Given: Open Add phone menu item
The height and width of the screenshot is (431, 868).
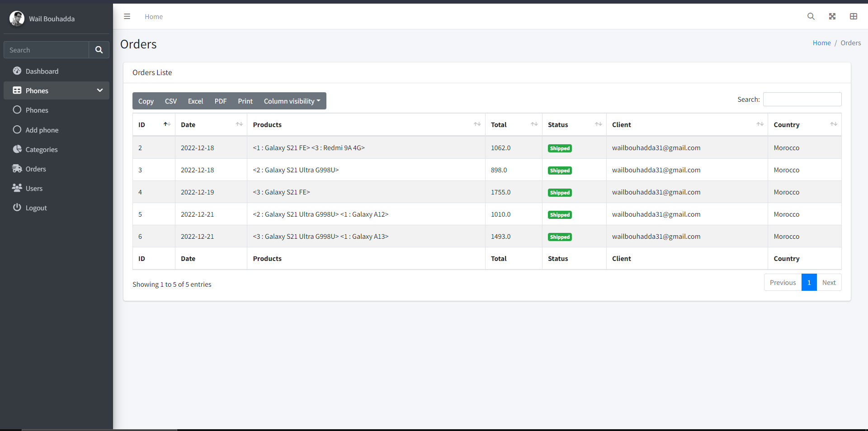Looking at the screenshot, I should pyautogui.click(x=57, y=130).
